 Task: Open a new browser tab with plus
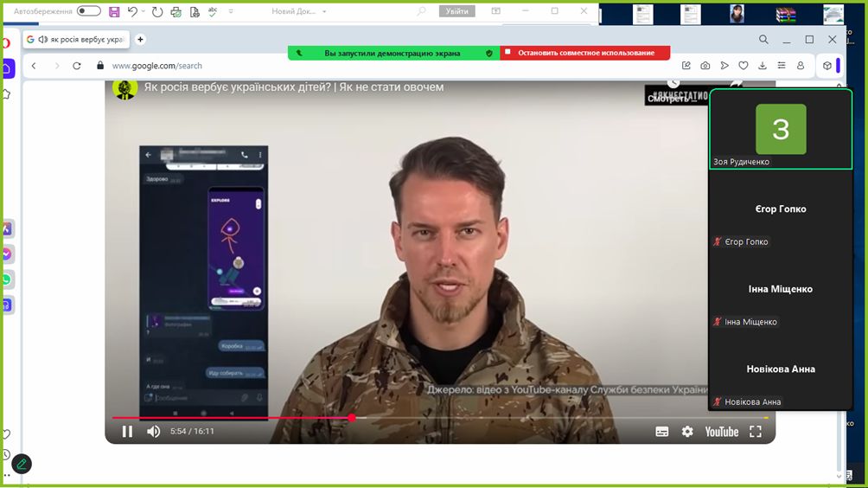click(x=140, y=40)
